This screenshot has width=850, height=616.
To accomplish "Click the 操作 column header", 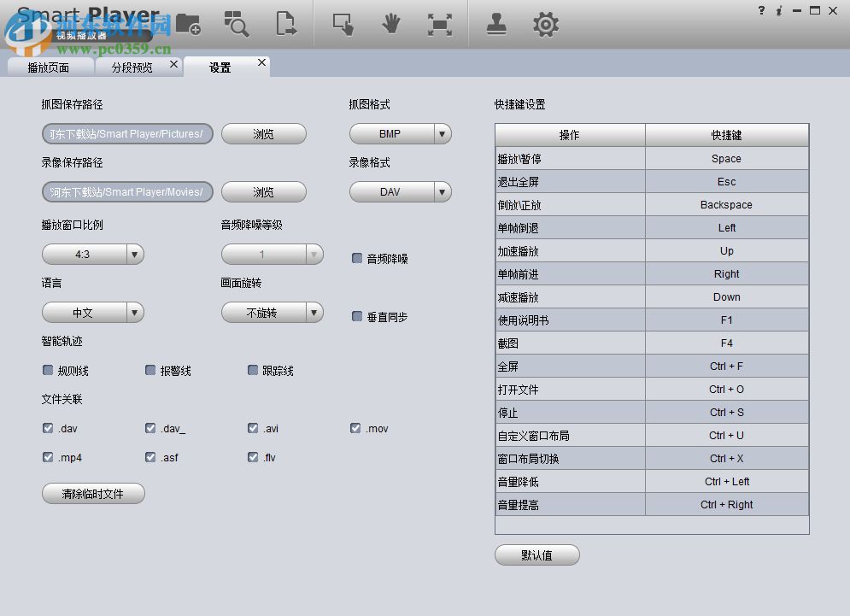I will point(570,135).
